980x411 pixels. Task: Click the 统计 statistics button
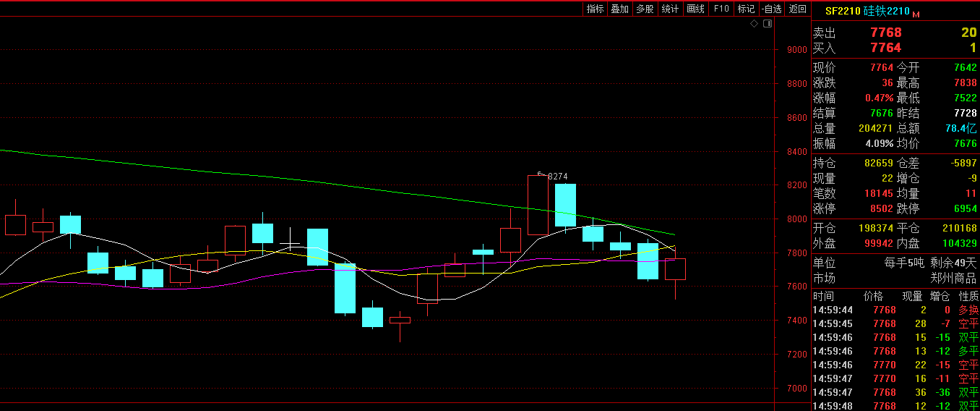point(670,9)
